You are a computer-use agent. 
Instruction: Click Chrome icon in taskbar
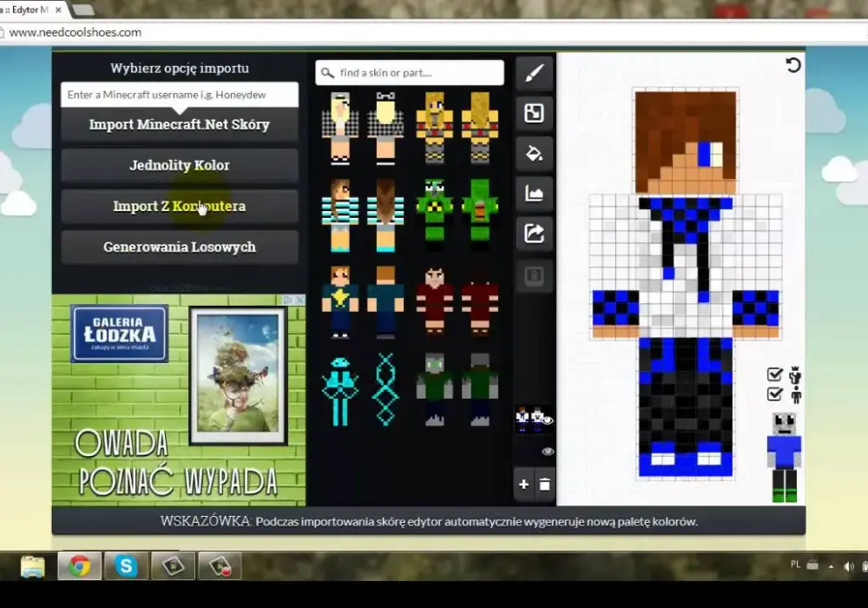(80, 566)
